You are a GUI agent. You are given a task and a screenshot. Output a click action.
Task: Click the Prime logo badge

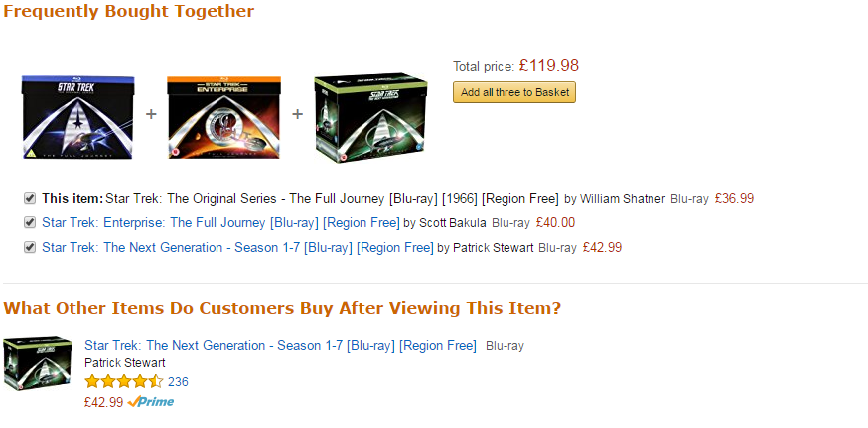[x=151, y=402]
